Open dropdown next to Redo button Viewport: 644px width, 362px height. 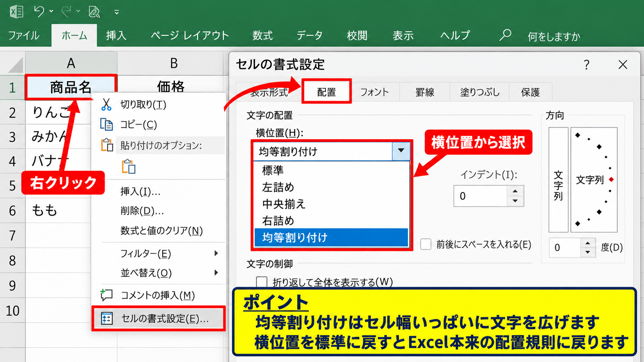[78, 12]
